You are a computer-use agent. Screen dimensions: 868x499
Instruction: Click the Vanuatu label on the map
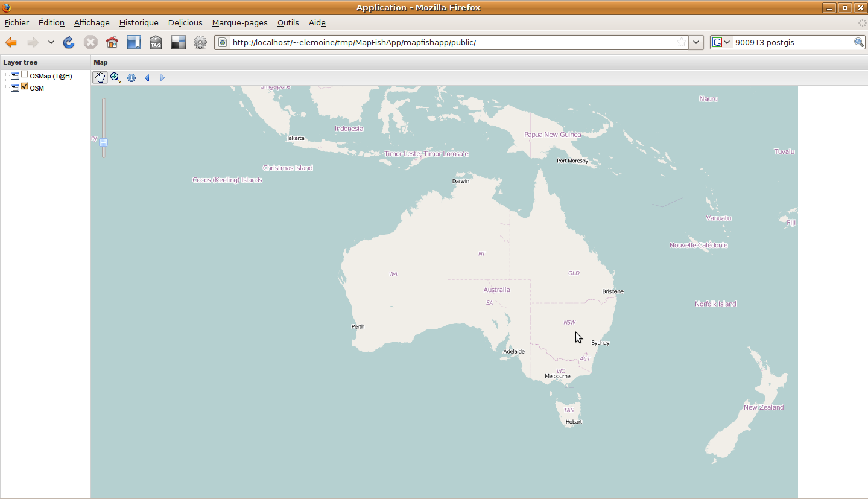[x=718, y=218]
